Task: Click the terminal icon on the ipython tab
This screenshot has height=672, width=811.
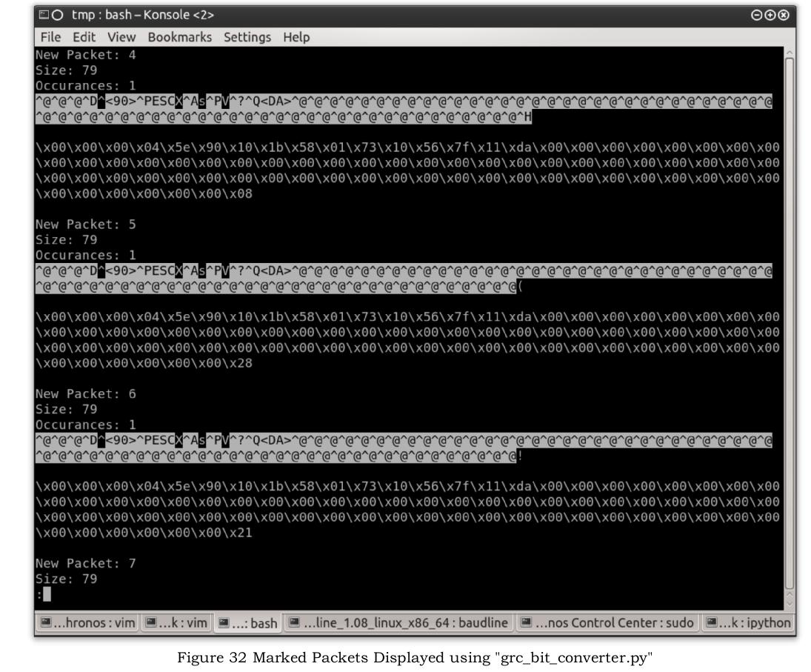Action: click(x=712, y=622)
